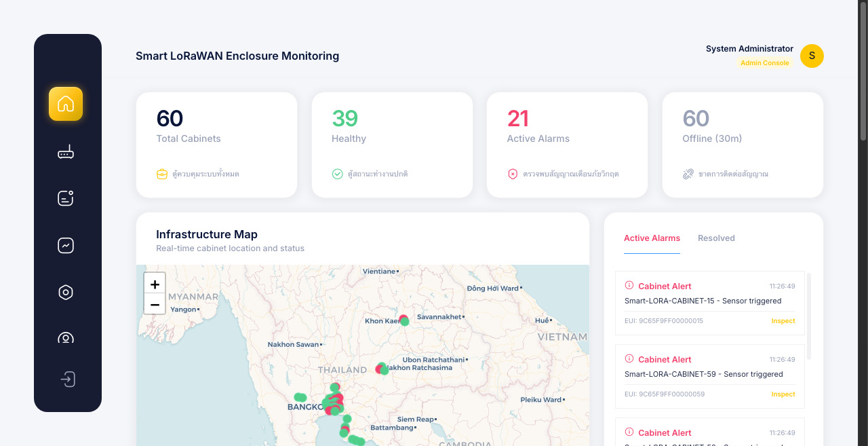Viewport: 868px width, 446px height.
Task: Open the Healthy count 39
Action: pos(344,118)
